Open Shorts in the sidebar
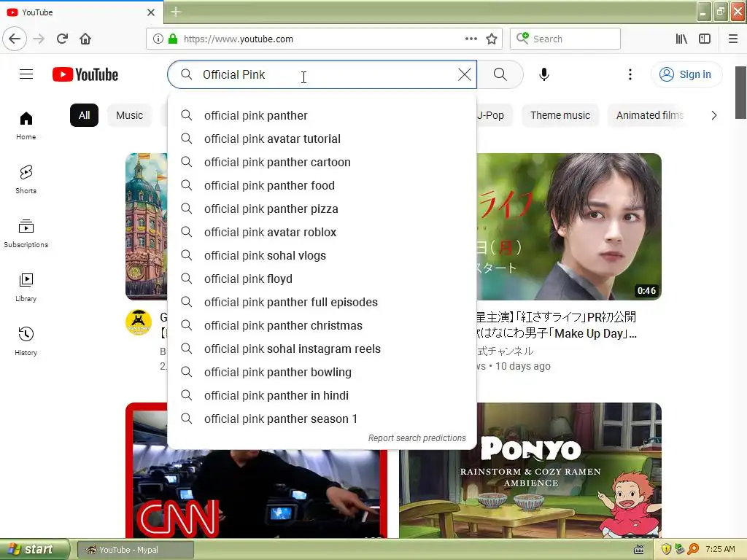 click(x=26, y=179)
